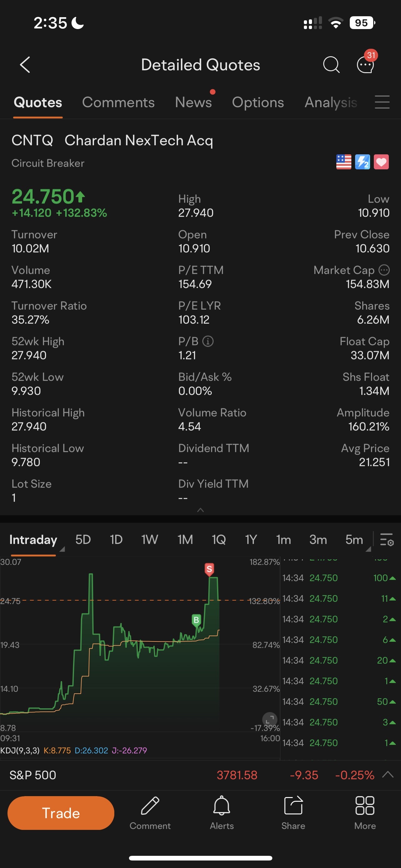
Task: Open chart settings icon next to 5m
Action: (387, 540)
